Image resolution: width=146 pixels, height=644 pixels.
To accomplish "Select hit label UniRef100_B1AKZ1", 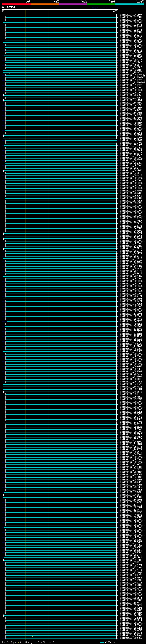I will [x=131, y=218].
